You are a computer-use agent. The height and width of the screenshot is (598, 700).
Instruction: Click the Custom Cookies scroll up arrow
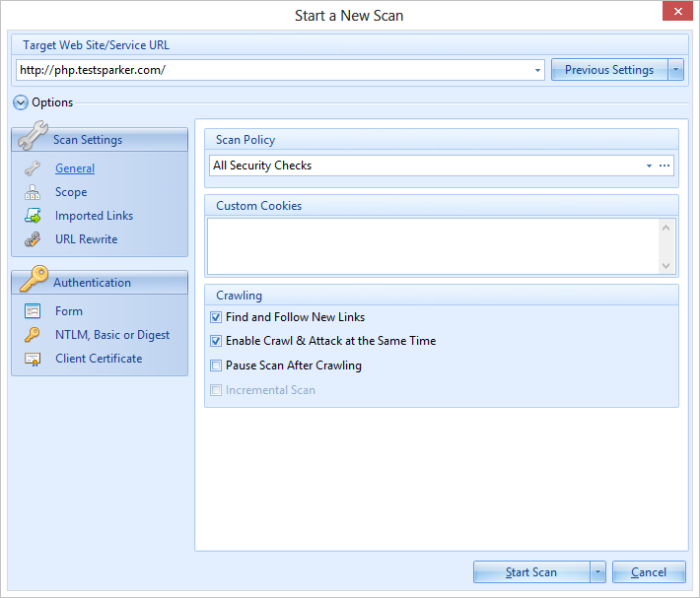[x=665, y=228]
